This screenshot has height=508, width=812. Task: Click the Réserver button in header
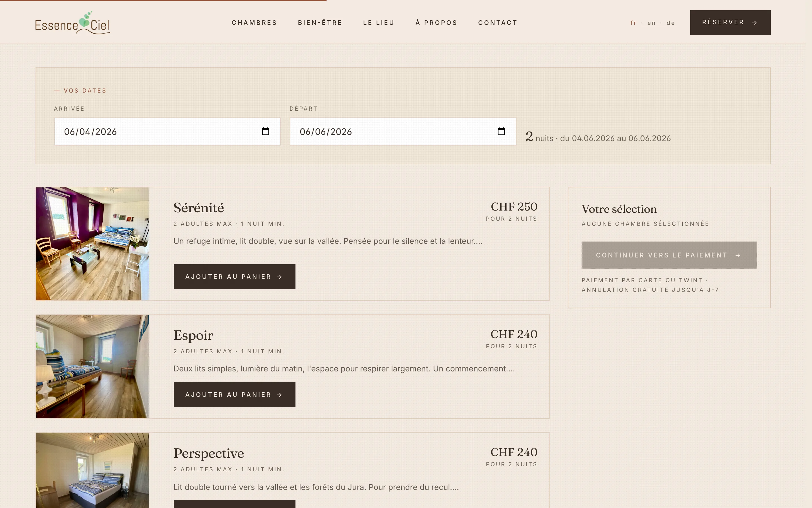(x=730, y=23)
